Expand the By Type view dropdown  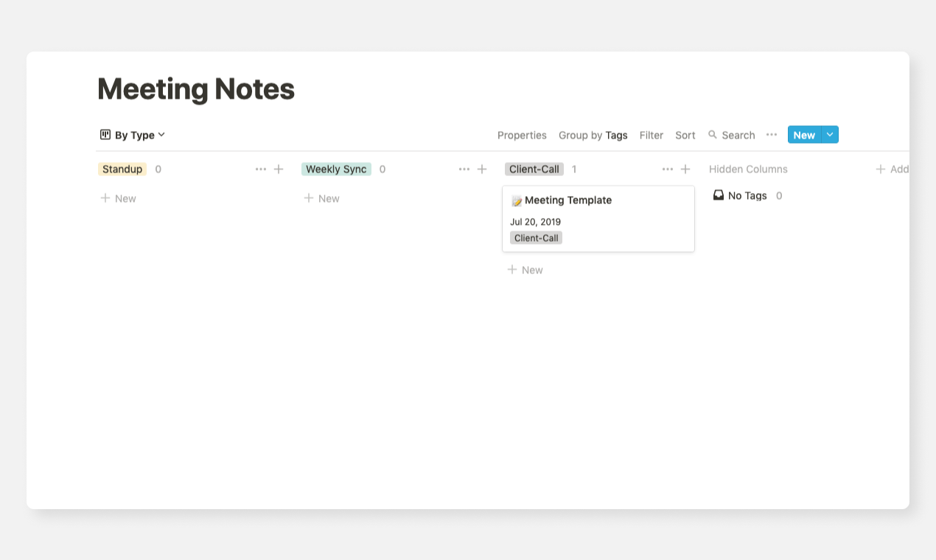click(x=161, y=134)
